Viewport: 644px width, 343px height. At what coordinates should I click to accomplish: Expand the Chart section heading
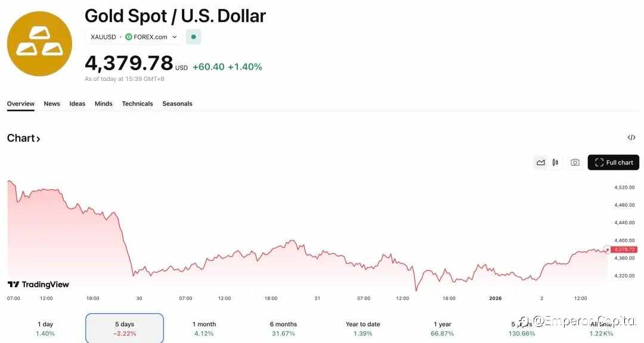click(24, 138)
